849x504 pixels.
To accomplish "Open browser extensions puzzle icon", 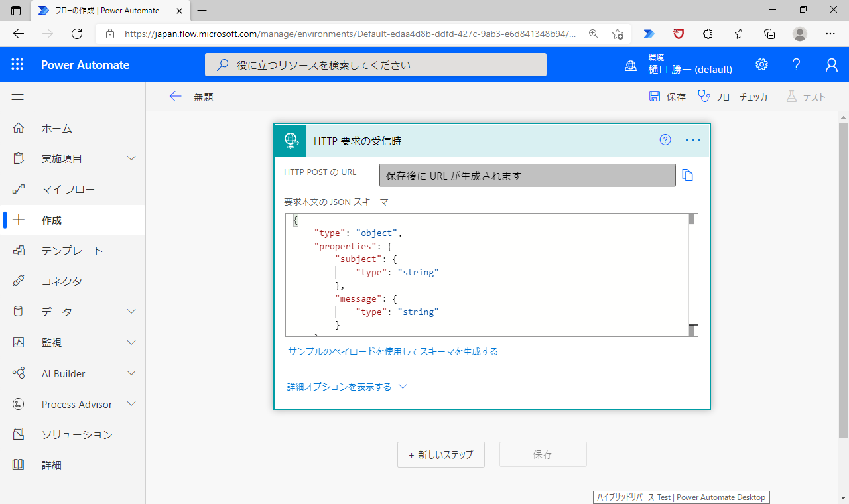I will click(708, 34).
